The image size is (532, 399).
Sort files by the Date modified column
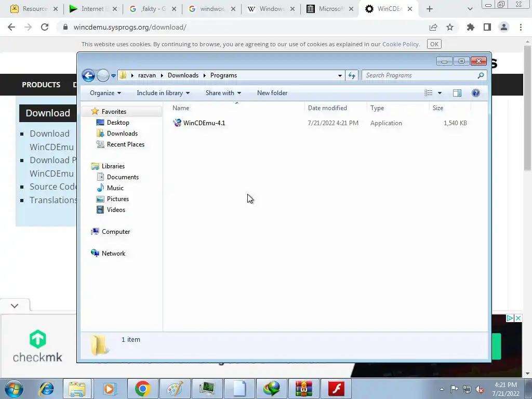336,108
